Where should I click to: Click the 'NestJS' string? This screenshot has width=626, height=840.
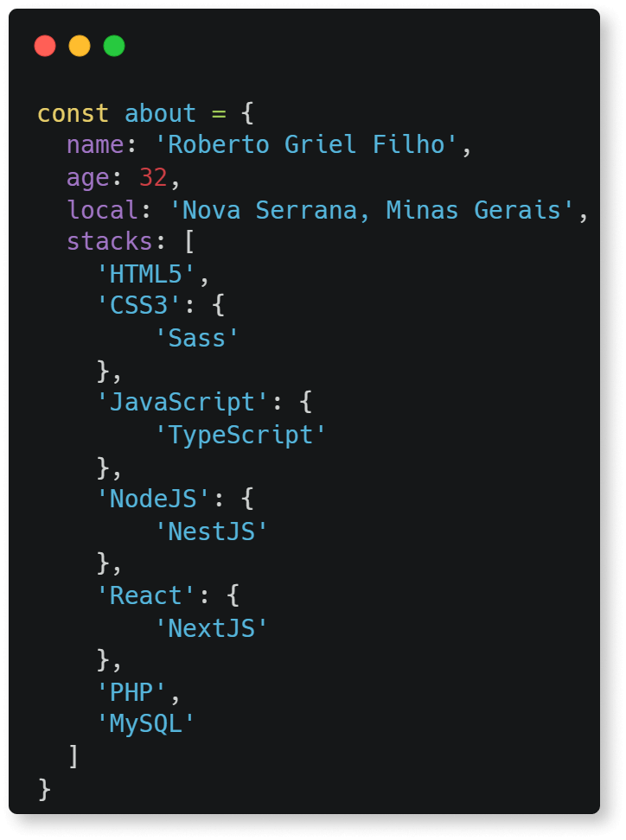click(x=211, y=532)
